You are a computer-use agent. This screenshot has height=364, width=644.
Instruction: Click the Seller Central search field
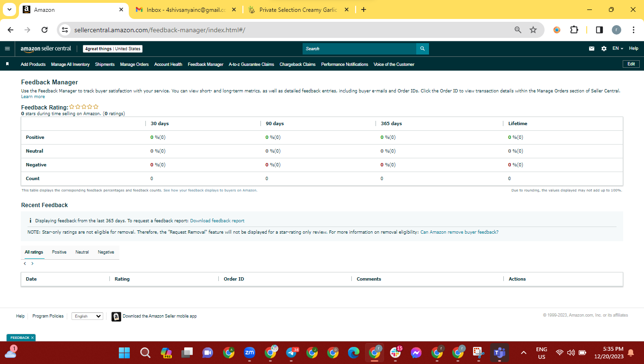click(359, 48)
